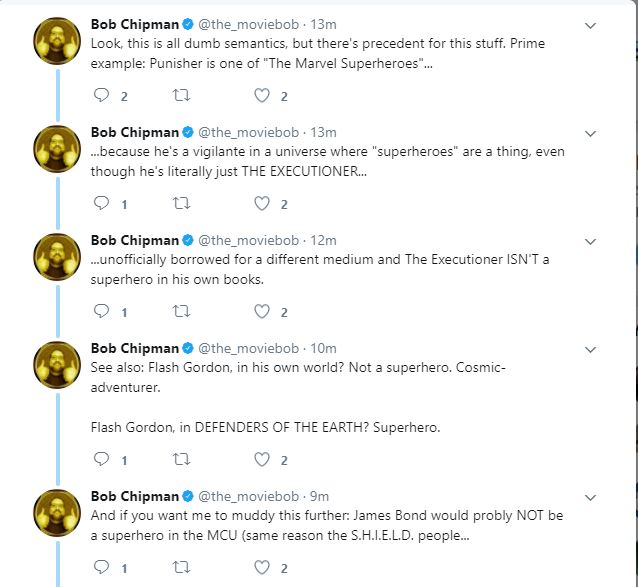This screenshot has height=587, width=638.
Task: Click the avatar on the 12m tweet
Action: click(x=57, y=257)
